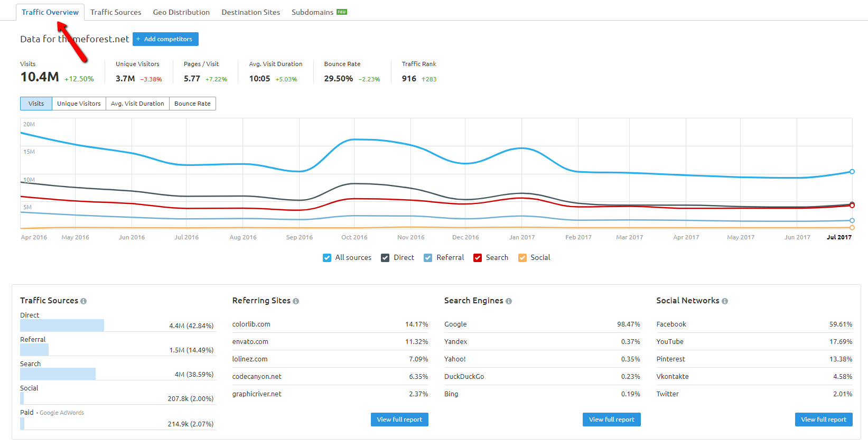The height and width of the screenshot is (447, 868).
Task: Show the Avg. Visit Duration chart
Action: (x=137, y=104)
